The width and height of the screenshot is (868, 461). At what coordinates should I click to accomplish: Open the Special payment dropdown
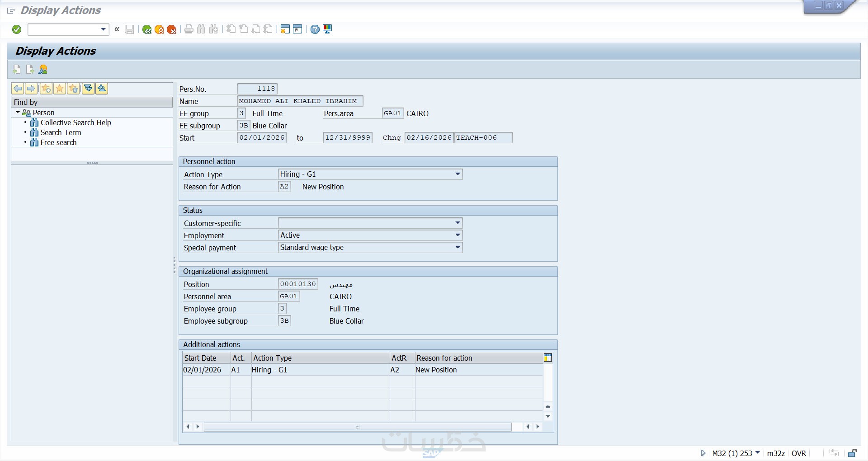click(x=458, y=247)
